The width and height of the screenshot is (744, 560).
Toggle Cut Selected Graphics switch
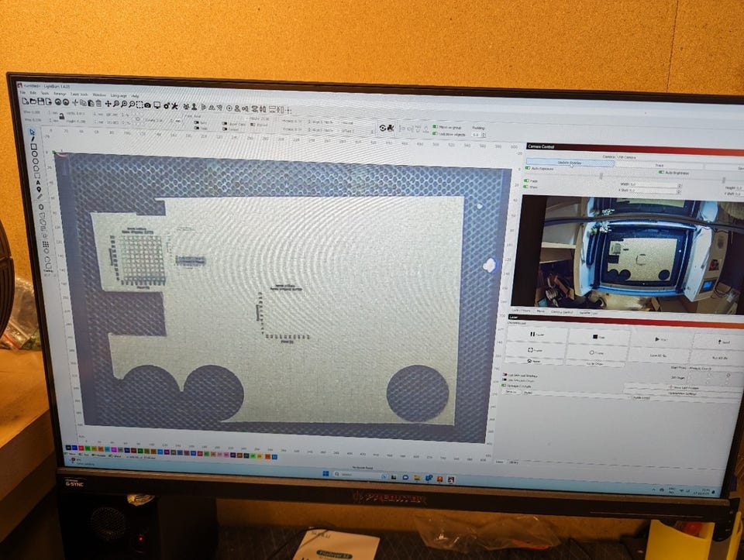(x=505, y=375)
